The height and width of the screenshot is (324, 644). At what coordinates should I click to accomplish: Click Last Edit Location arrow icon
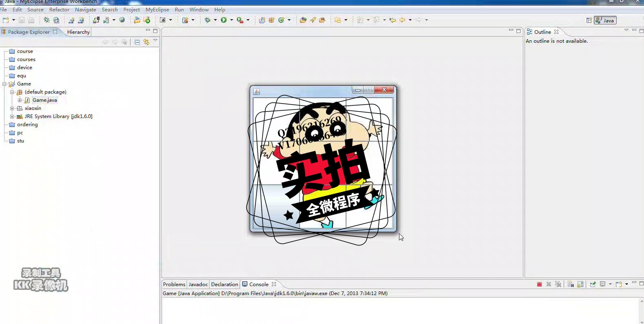(393, 20)
